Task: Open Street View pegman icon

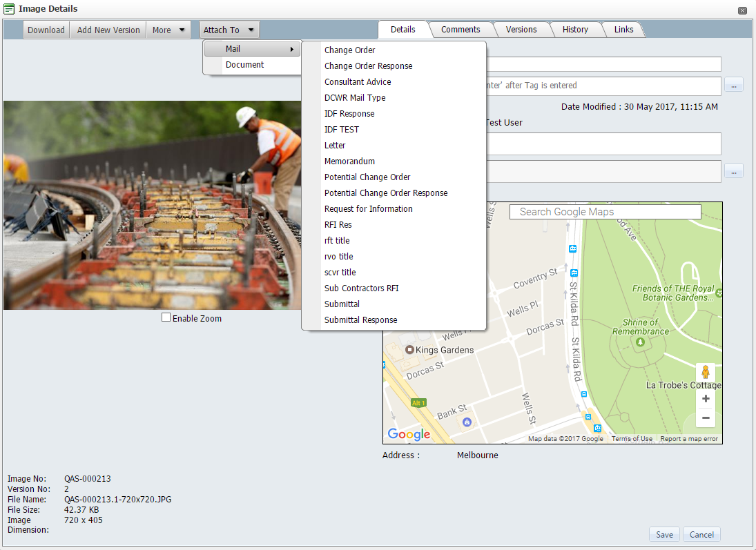Action: (706, 373)
